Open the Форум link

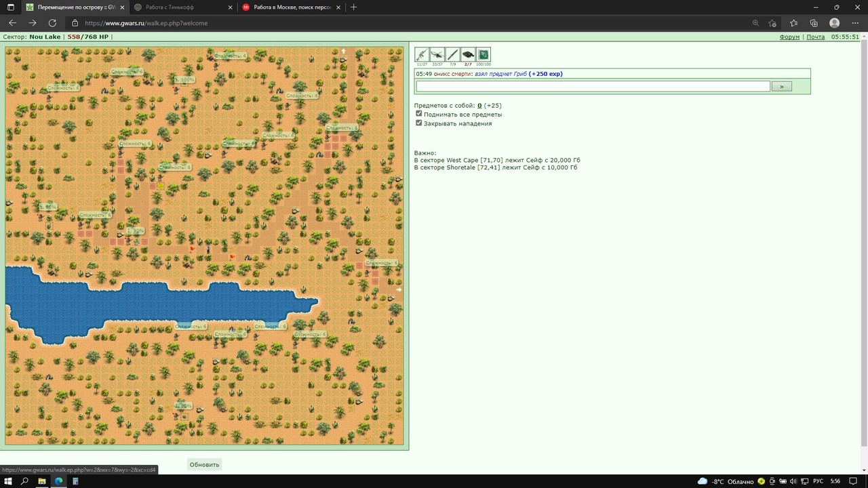coord(789,37)
